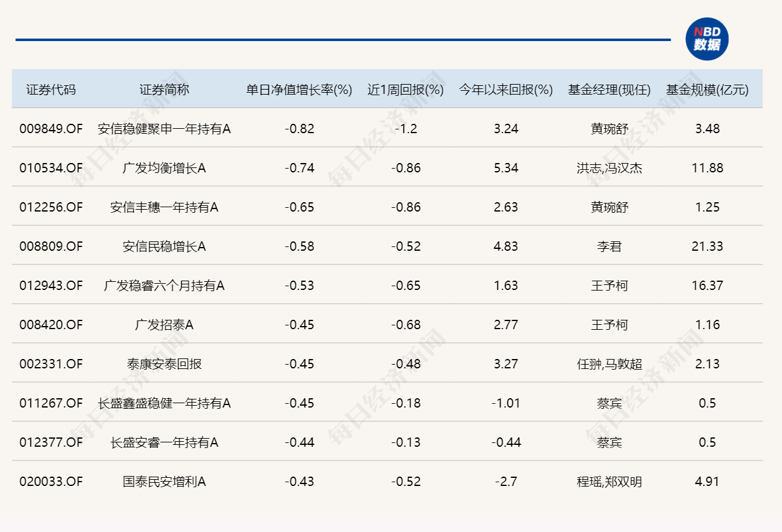Click the 近1周回报(%) column header

(x=405, y=90)
